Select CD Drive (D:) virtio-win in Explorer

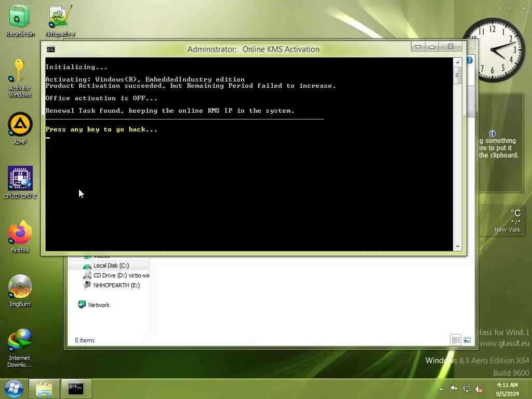point(116,275)
